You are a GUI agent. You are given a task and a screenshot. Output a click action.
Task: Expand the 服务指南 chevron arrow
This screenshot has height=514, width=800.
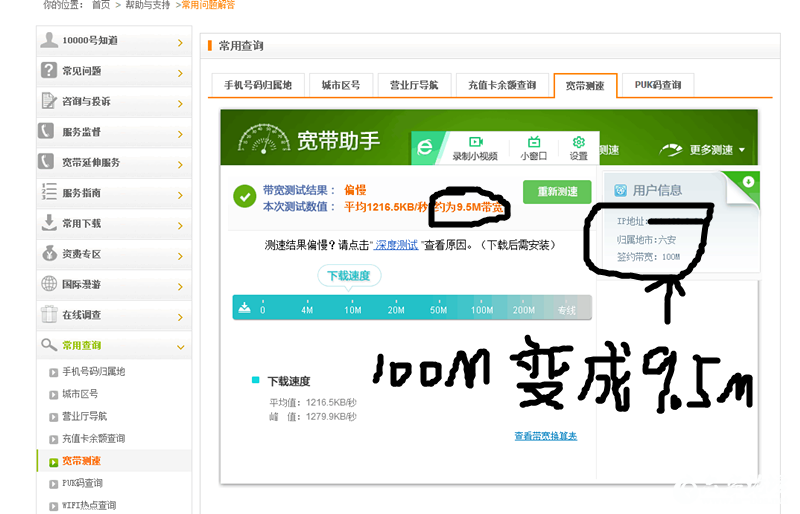[180, 195]
